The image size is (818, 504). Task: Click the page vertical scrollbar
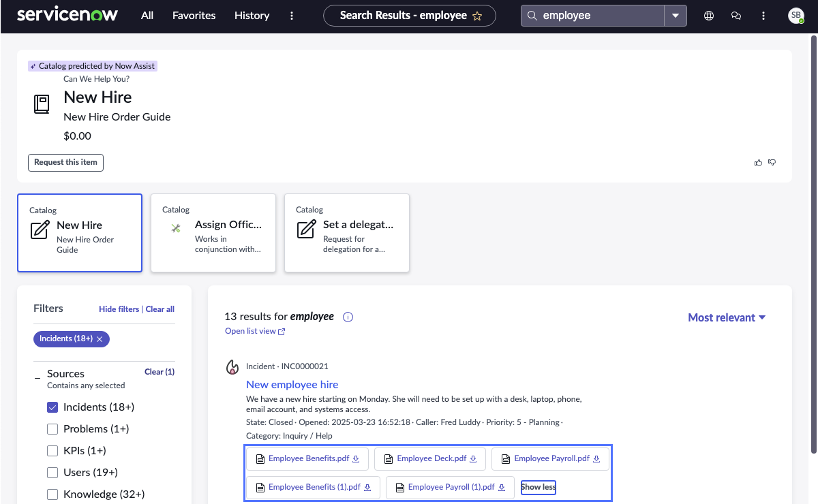pos(813,245)
